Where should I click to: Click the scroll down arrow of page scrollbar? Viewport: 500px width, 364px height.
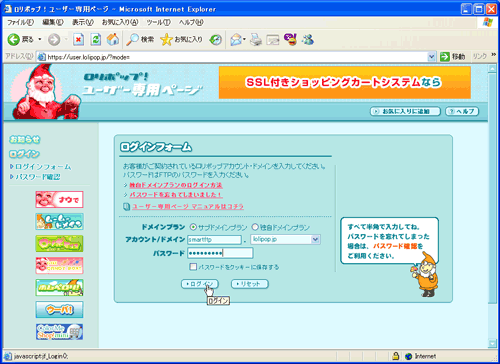pos(492,343)
